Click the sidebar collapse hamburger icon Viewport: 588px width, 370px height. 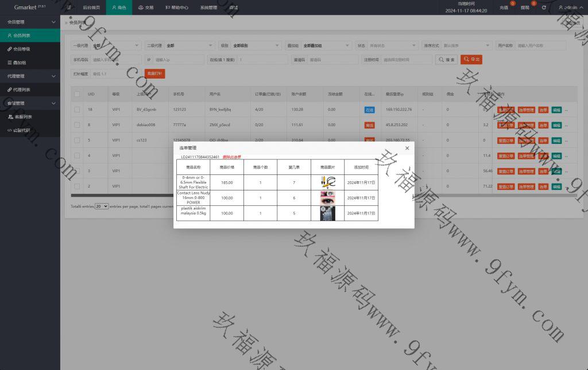[x=68, y=7]
